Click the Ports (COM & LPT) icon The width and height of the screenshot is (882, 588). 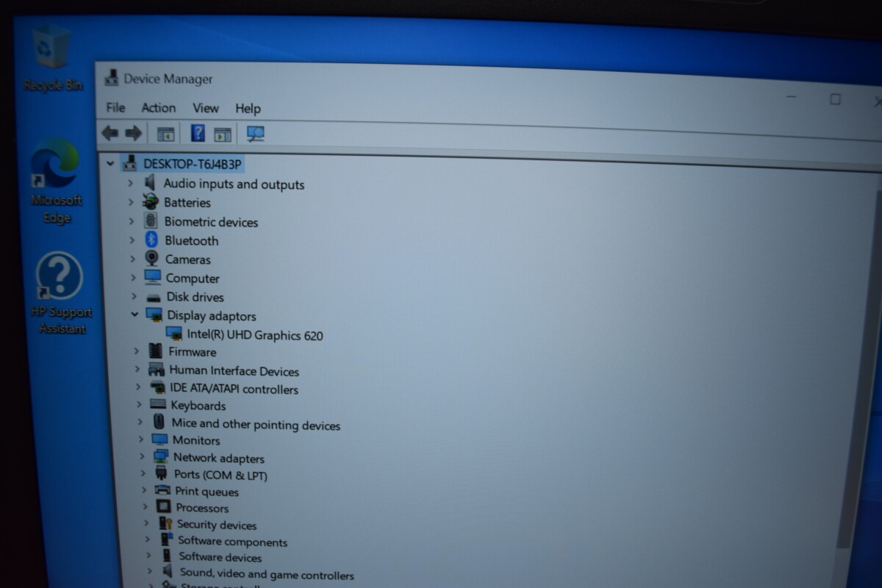pos(162,474)
